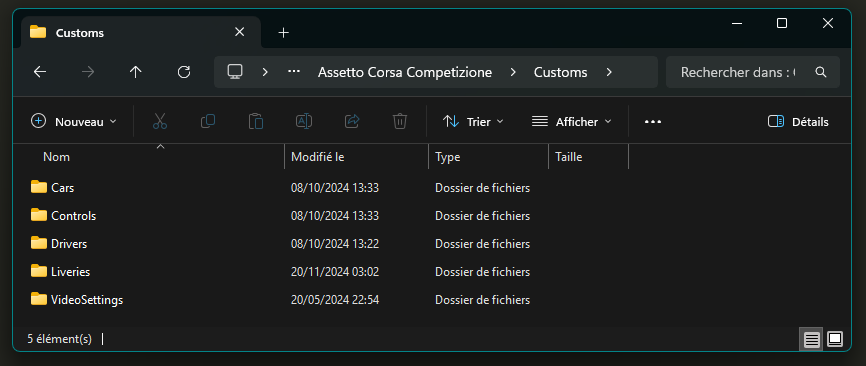The height and width of the screenshot is (366, 866).
Task: Navigate up one folder level
Action: (135, 72)
